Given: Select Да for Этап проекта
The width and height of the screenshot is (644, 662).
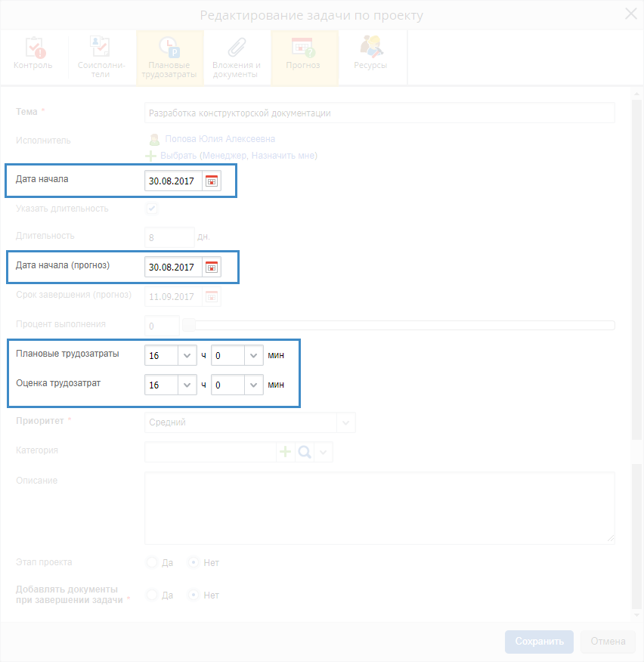Looking at the screenshot, I should [x=152, y=562].
